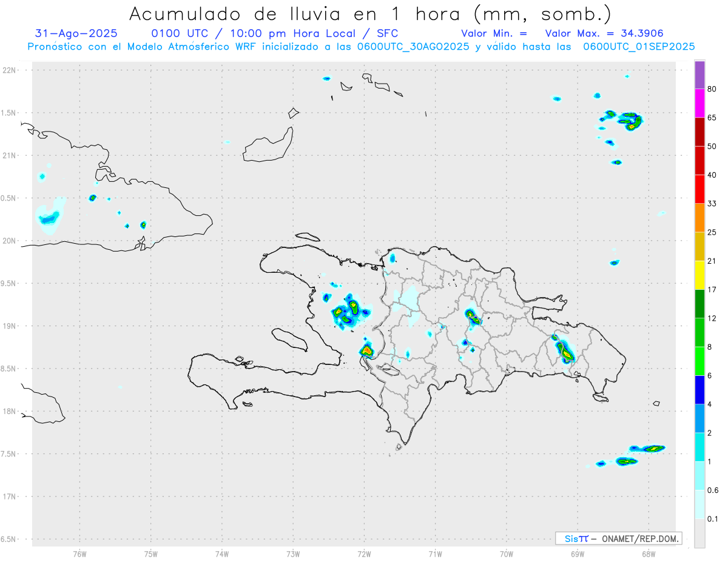Click the gold swatch between 21 and 25
This screenshot has height=562, width=728.
coord(699,247)
